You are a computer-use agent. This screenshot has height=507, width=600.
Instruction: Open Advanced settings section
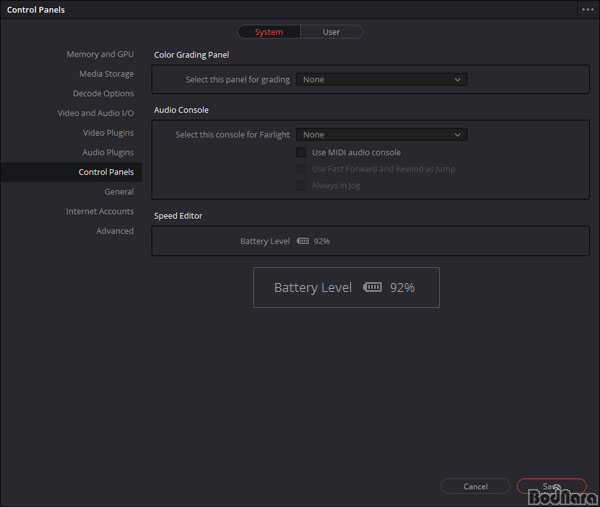(115, 231)
